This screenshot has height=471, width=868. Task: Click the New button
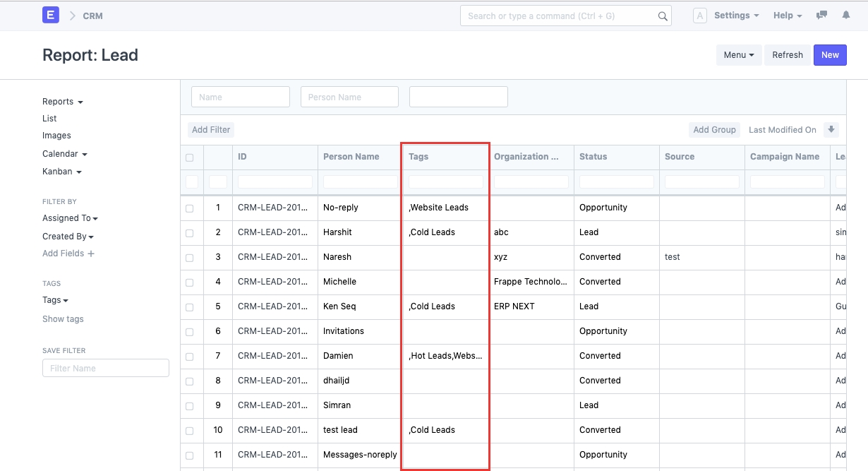tap(830, 55)
